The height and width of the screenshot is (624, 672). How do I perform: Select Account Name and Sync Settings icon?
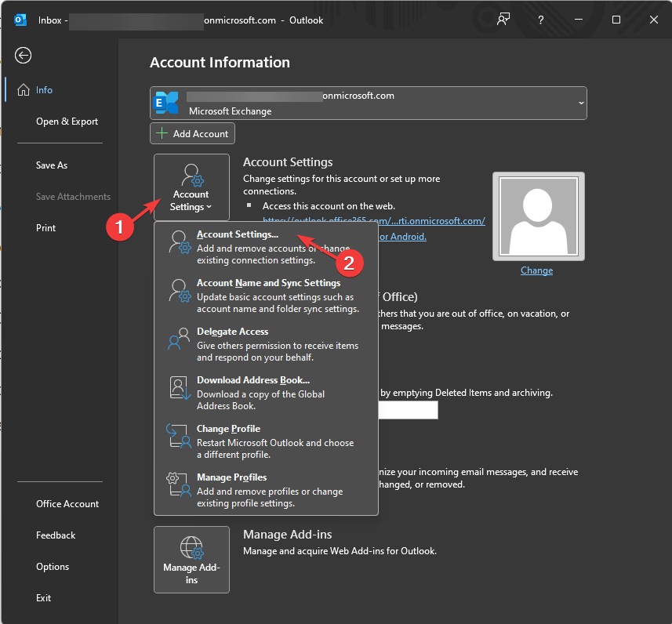(180, 291)
